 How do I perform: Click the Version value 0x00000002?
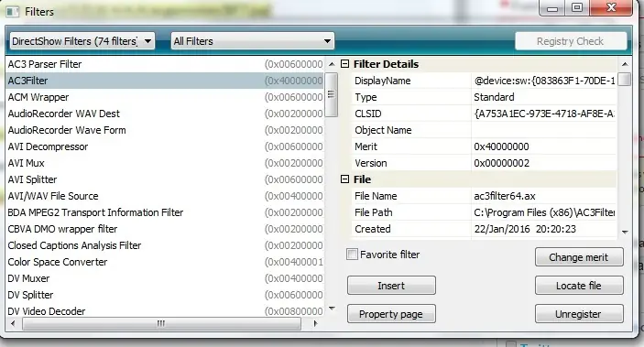[501, 163]
